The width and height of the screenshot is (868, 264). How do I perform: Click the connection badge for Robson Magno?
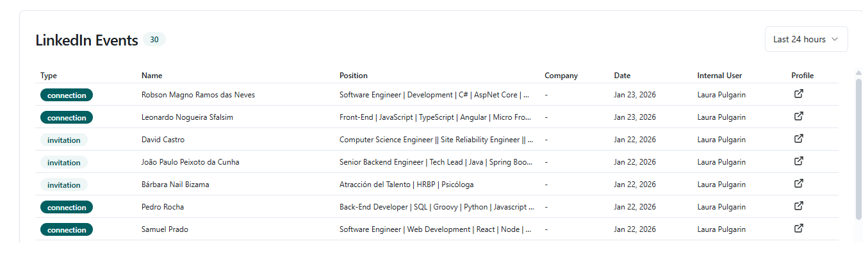(x=67, y=95)
